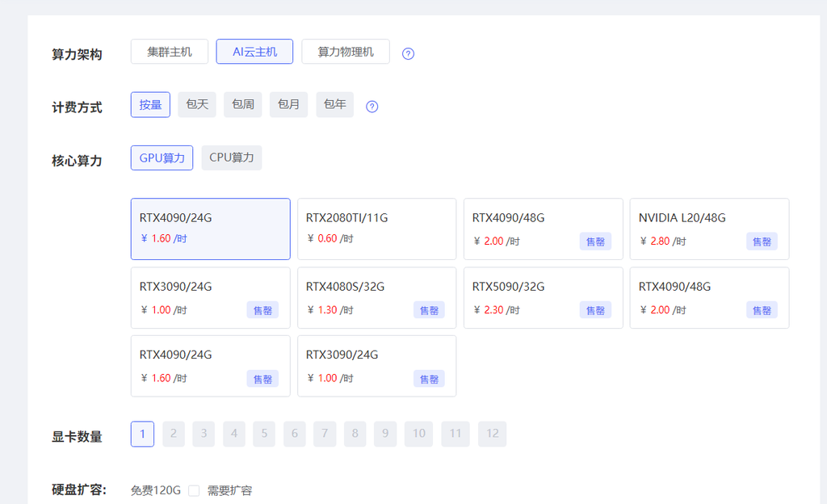Click the ¥ 0.60 /时 price
This screenshot has height=504, width=827.
[x=330, y=238]
